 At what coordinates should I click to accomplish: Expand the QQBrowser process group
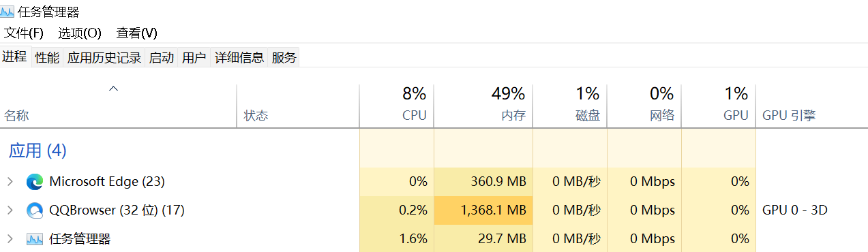[x=10, y=210]
